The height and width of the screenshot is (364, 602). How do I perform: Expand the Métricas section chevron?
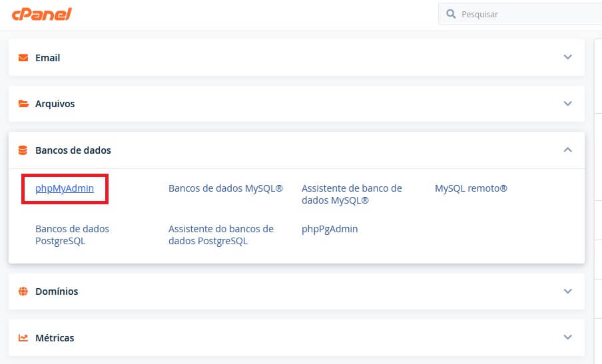pos(567,337)
